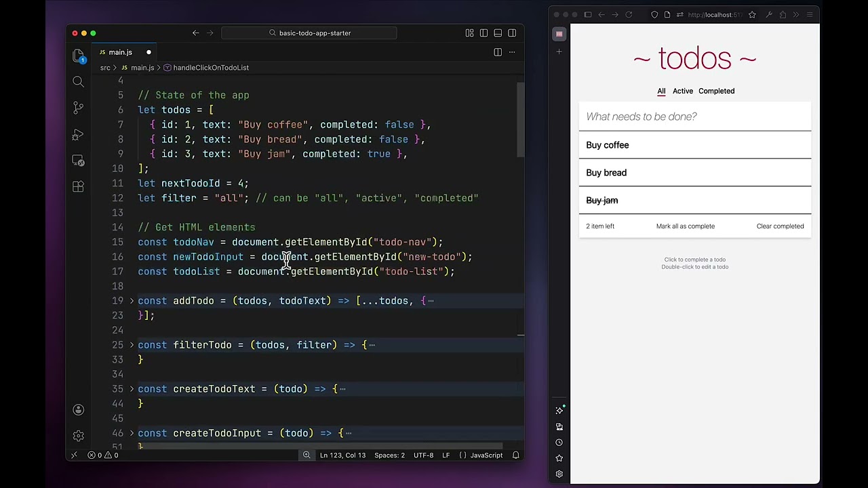
Task: Open the Extensions view
Action: [x=78, y=186]
